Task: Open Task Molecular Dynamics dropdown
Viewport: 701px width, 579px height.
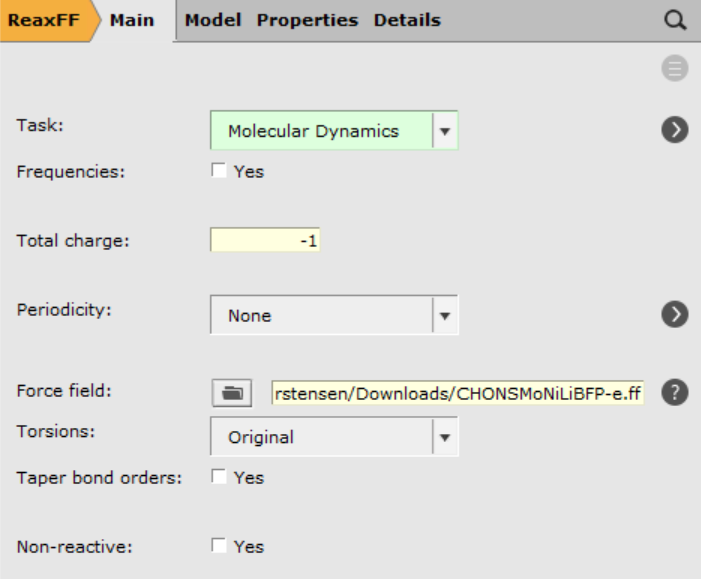Action: pyautogui.click(x=334, y=131)
